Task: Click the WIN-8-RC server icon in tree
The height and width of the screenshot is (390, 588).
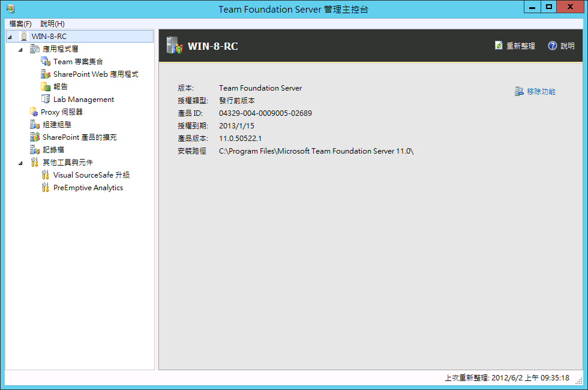Action: point(24,37)
